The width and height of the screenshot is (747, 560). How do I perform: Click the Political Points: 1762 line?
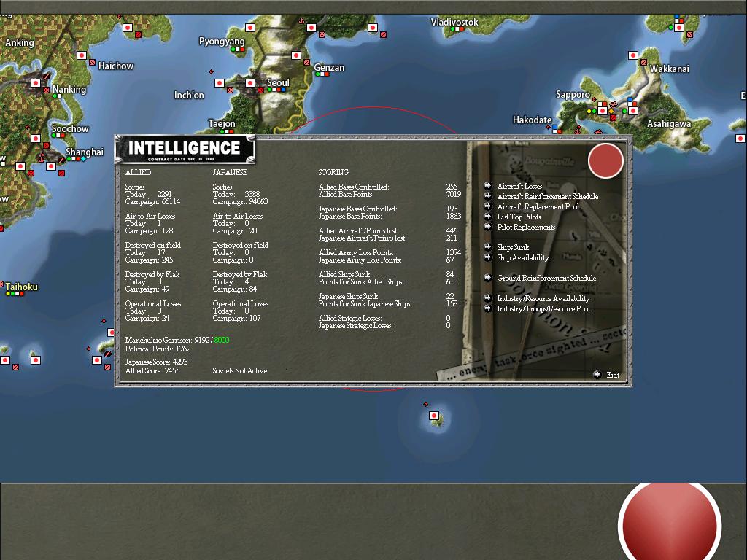158,349
